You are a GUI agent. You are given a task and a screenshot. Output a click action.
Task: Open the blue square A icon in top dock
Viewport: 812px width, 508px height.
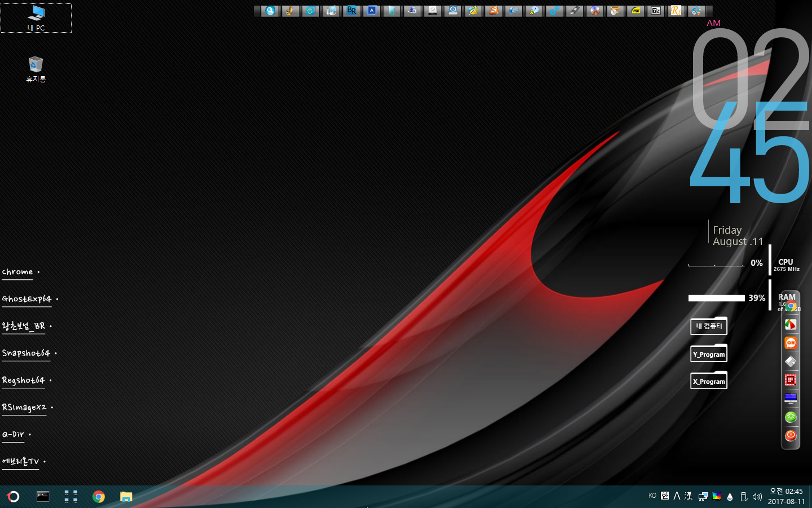click(x=372, y=11)
